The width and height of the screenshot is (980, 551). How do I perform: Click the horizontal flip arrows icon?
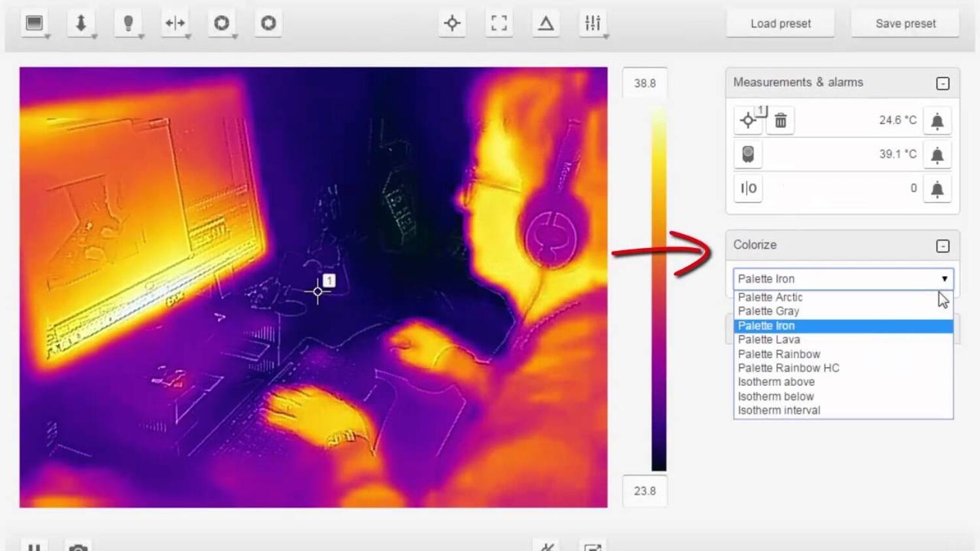coord(175,24)
